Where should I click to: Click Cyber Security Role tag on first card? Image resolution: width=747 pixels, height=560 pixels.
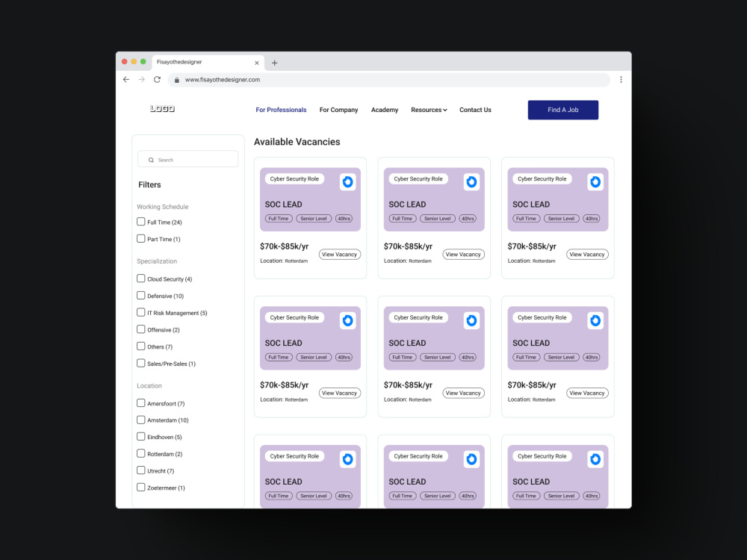tap(294, 179)
